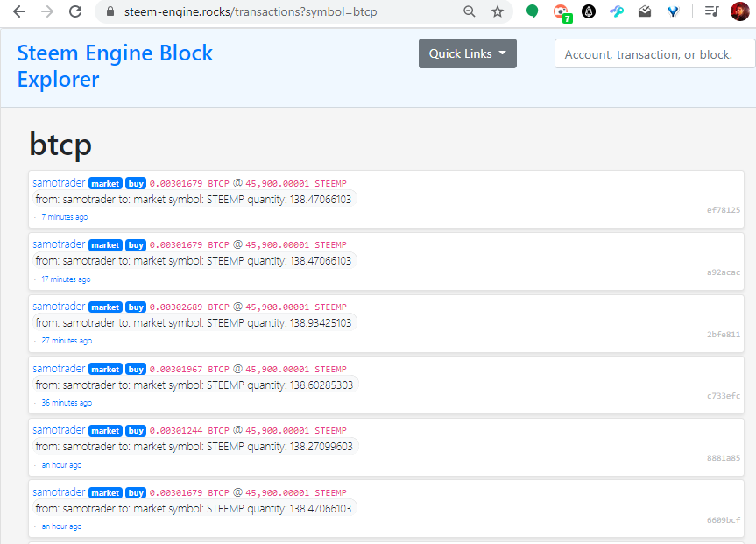Open samotrader link in the 27 minutes ago entry
The width and height of the screenshot is (756, 544).
tap(59, 307)
